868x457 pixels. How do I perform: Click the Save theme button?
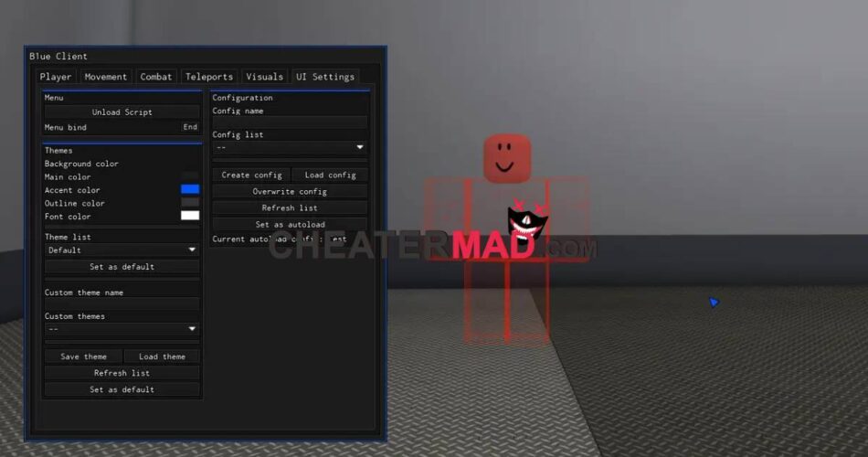[83, 356]
